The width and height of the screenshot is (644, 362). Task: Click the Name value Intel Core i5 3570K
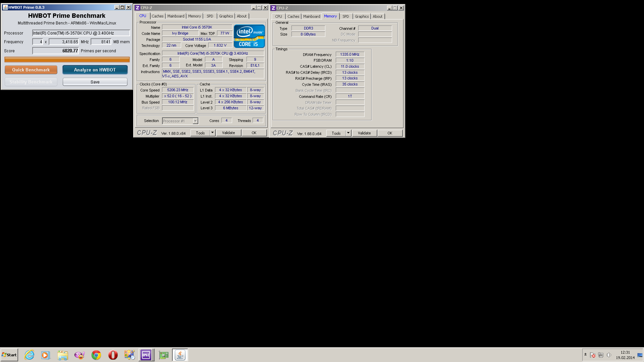(x=197, y=27)
